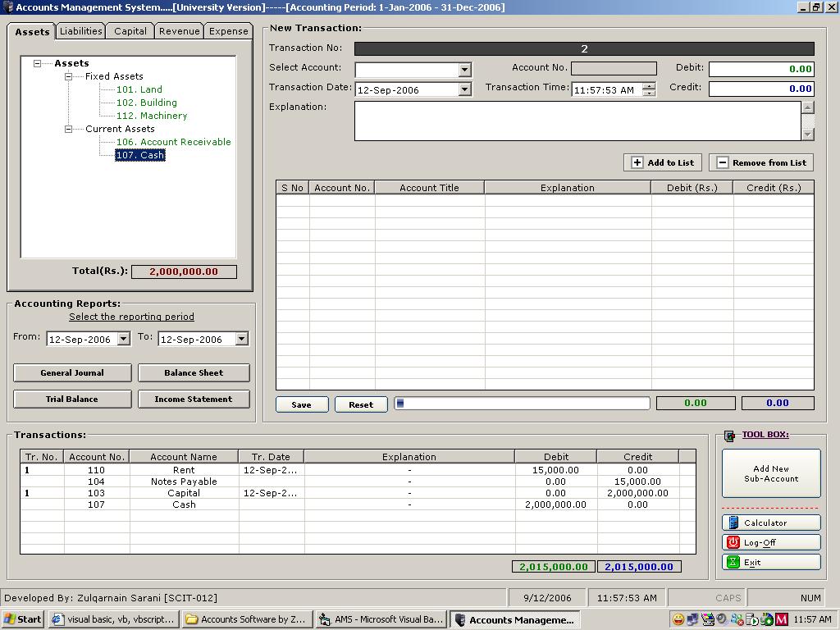Switch to the Revenue tab
Viewport: 840px width, 630px height.
pyautogui.click(x=180, y=31)
